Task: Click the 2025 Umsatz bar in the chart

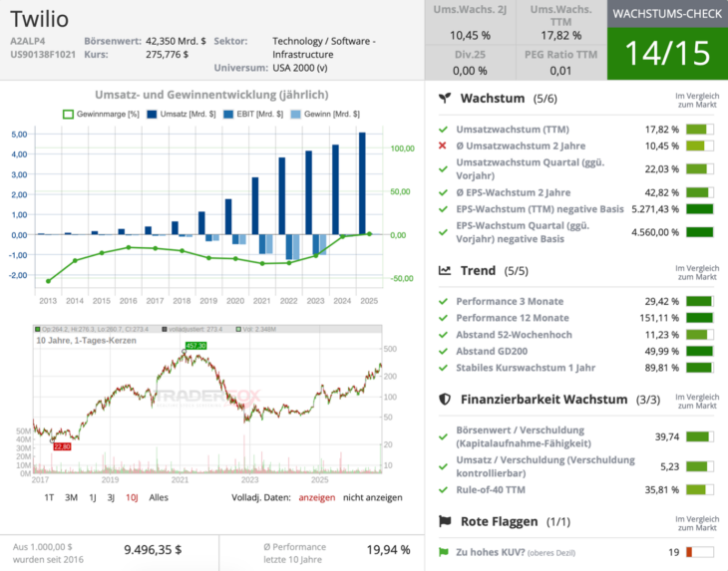Action: pos(362,183)
